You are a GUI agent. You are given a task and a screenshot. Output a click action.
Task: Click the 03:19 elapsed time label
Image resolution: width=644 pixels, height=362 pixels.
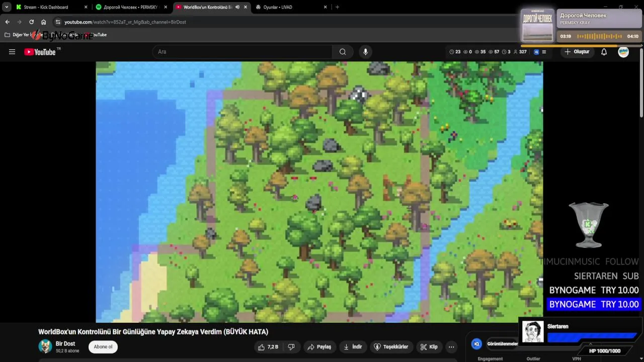(x=566, y=36)
